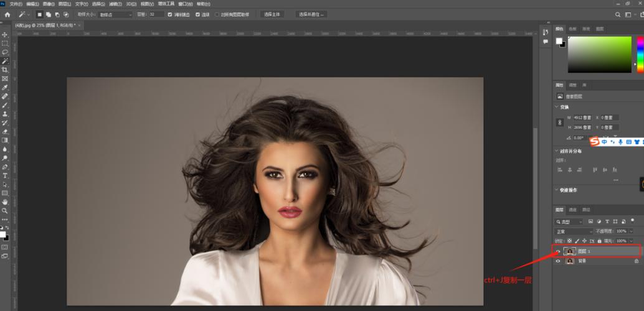This screenshot has height=311, width=644.
Task: Toggle the 消除锯齿 anti-alias checkbox
Action: (170, 14)
